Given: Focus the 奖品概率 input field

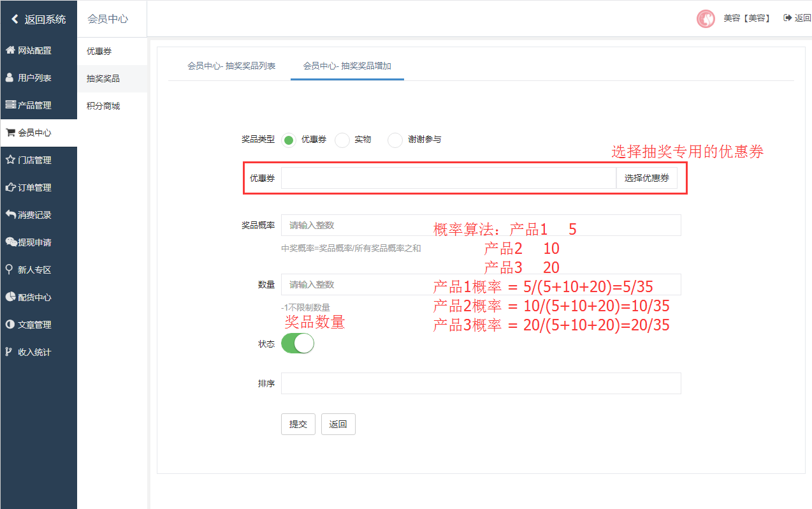Looking at the screenshot, I should (x=481, y=225).
